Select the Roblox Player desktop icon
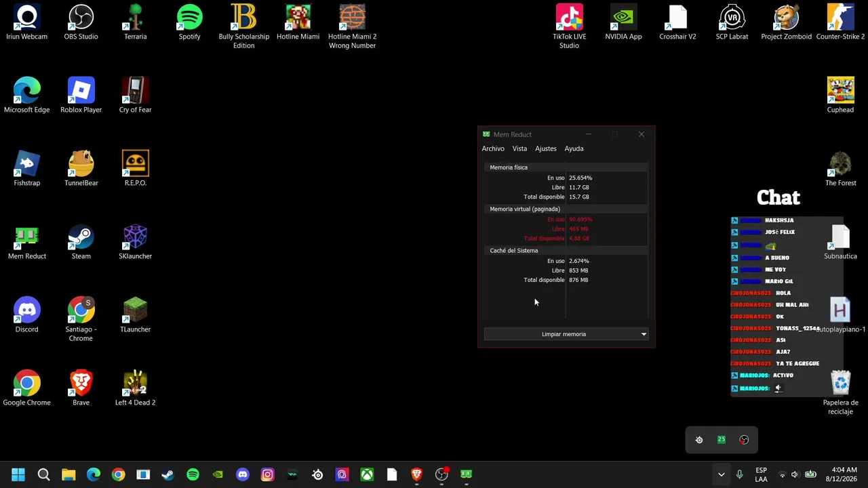The image size is (868, 488). (81, 96)
